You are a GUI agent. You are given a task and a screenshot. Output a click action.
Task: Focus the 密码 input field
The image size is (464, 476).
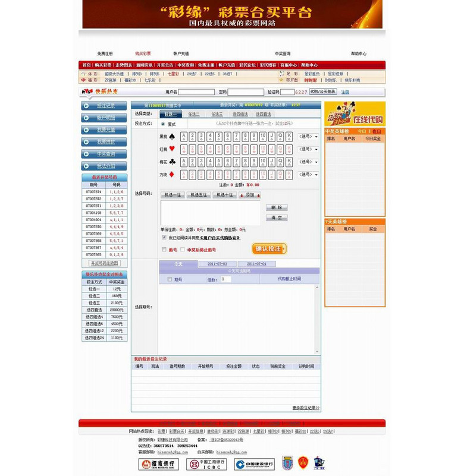246,92
